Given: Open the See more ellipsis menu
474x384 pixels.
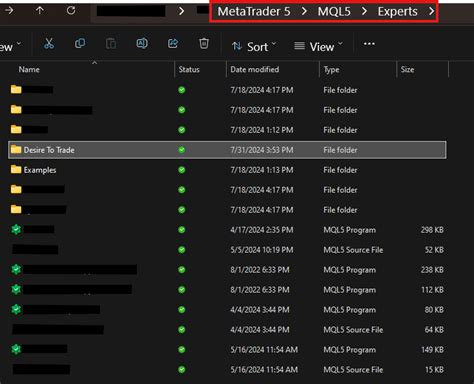Looking at the screenshot, I should 369,44.
